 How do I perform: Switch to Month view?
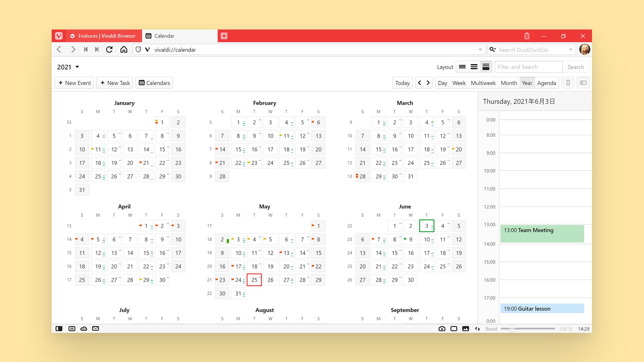(509, 83)
